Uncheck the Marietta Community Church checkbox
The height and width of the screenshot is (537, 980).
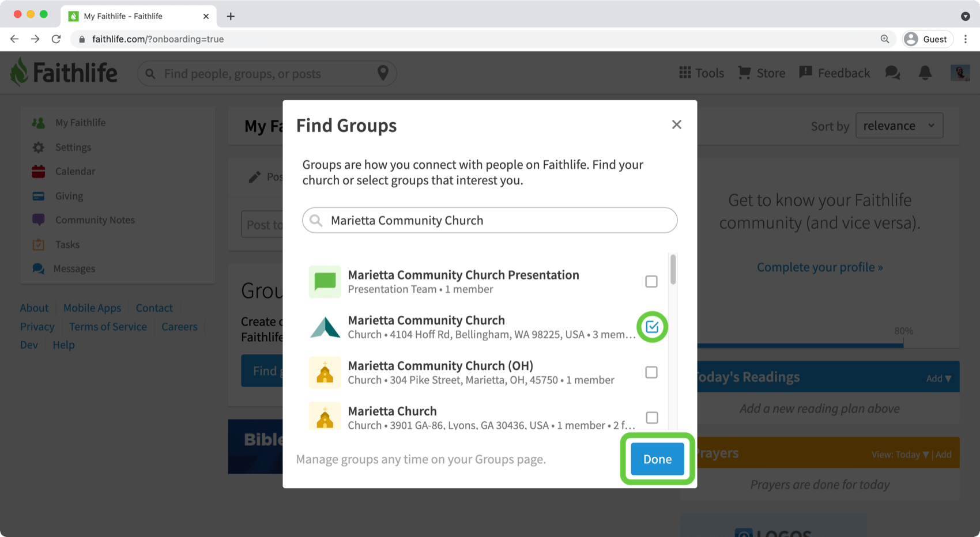(652, 327)
